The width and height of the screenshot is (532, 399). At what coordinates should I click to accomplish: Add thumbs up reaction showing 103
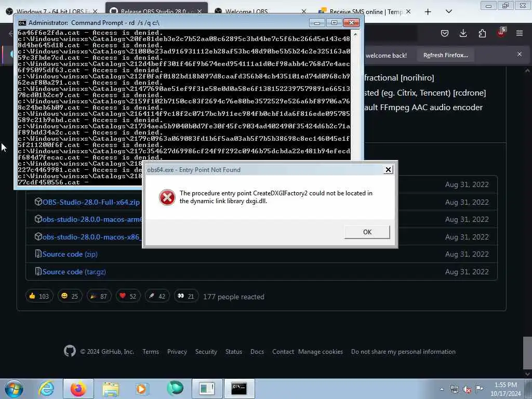tap(39, 296)
